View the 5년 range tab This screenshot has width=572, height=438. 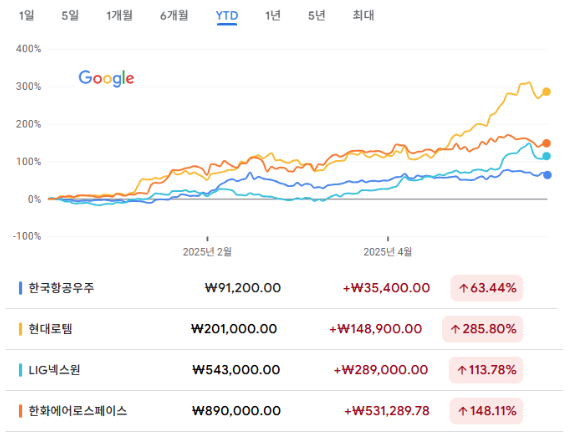pos(317,15)
